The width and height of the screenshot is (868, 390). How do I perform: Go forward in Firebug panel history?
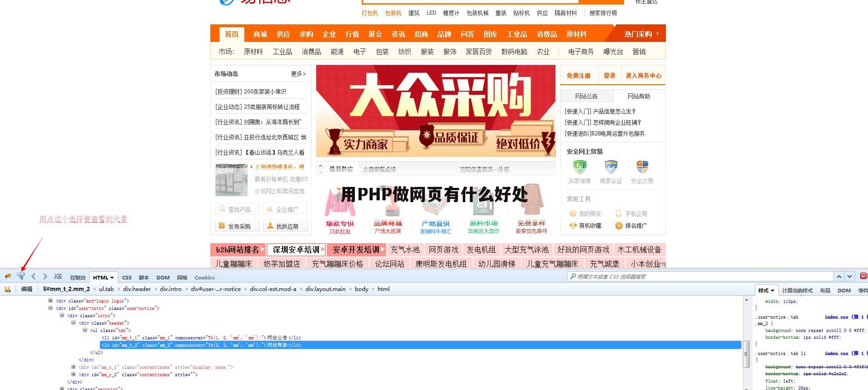click(x=45, y=276)
